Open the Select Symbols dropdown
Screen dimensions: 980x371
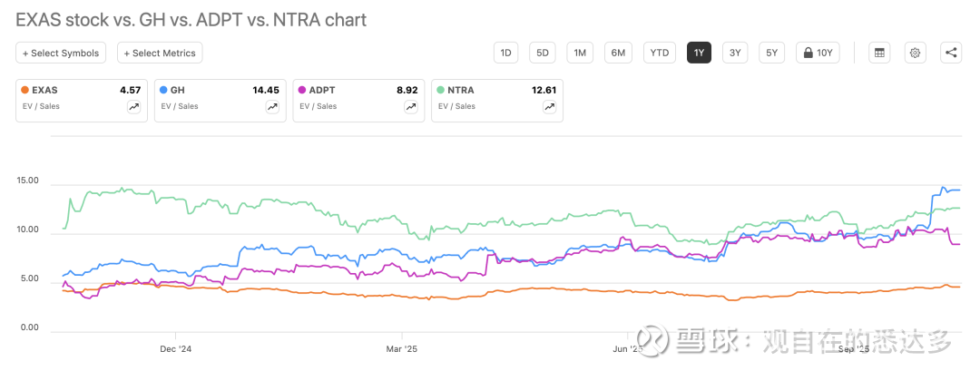[x=61, y=53]
